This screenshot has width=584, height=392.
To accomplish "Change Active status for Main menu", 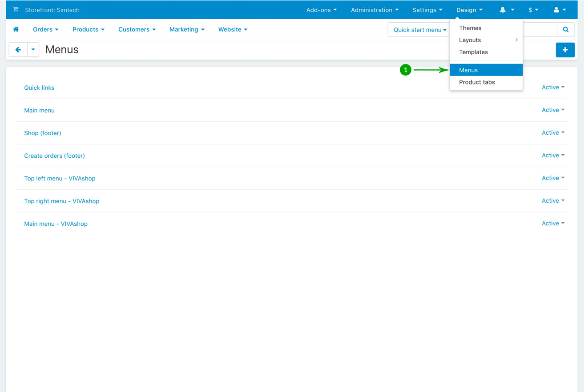I will [553, 110].
